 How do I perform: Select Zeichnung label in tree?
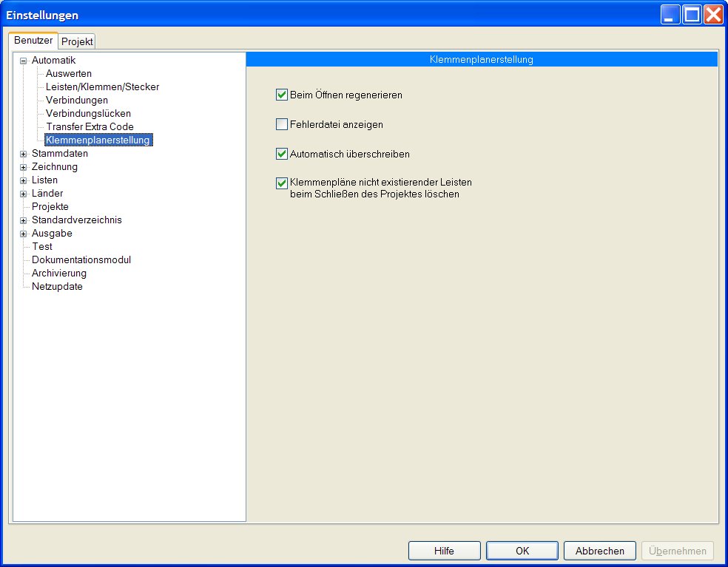pyautogui.click(x=54, y=167)
